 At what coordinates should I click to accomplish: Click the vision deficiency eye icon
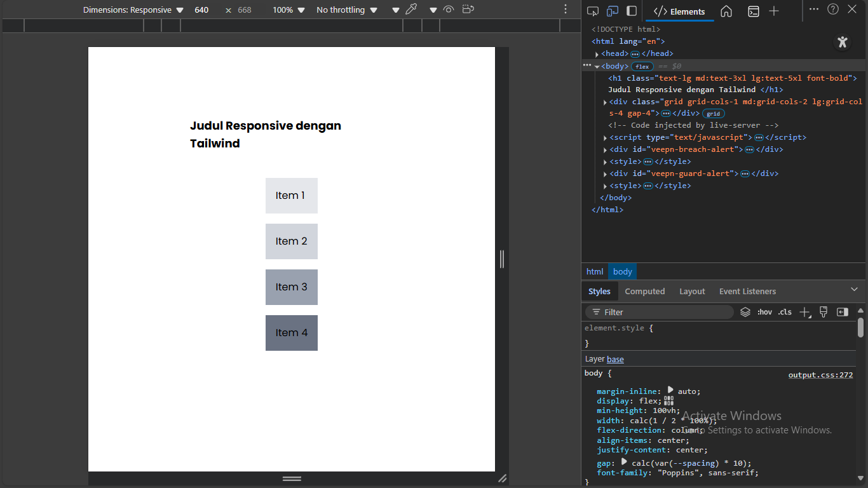449,10
